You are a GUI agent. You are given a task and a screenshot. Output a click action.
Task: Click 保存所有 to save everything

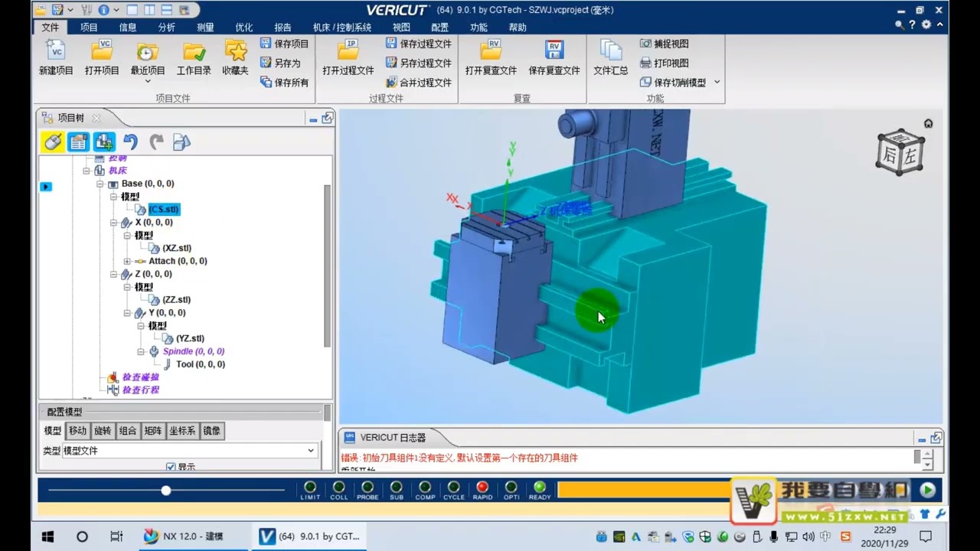(x=284, y=82)
